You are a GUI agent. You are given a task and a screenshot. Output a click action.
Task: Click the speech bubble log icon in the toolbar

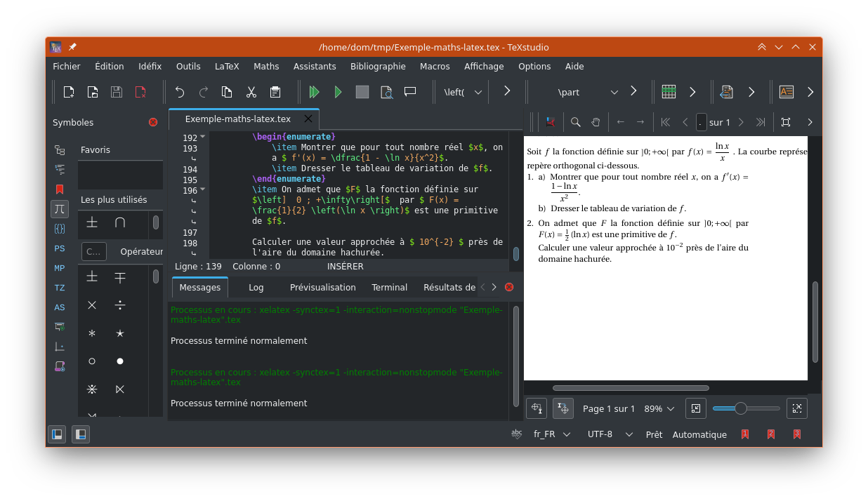pos(410,91)
